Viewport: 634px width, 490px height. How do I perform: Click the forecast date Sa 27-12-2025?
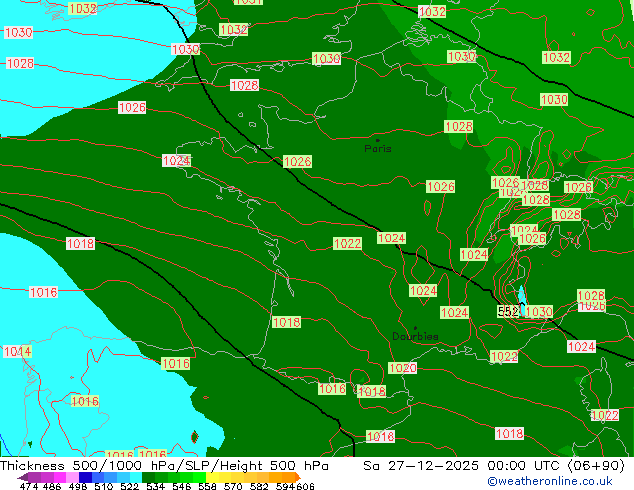point(421,466)
